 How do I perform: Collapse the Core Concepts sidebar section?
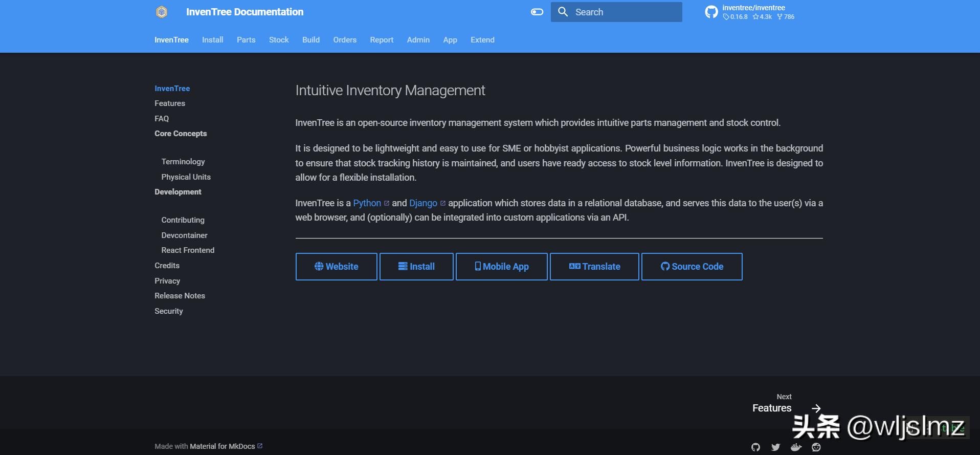click(x=181, y=134)
